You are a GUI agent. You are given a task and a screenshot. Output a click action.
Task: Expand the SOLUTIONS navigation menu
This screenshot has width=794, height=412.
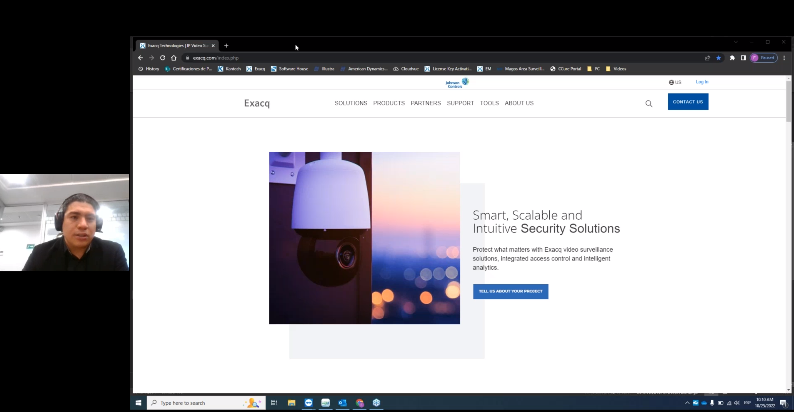point(351,103)
